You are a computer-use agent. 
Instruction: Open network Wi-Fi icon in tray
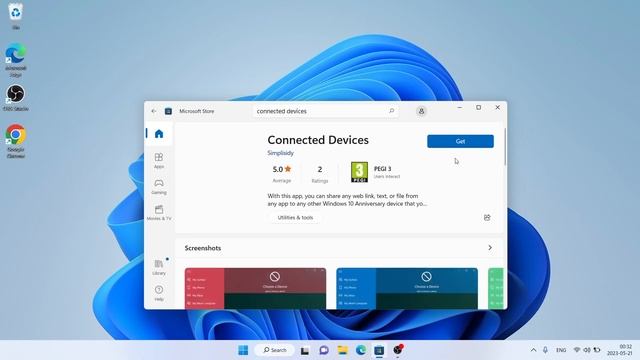[577, 350]
